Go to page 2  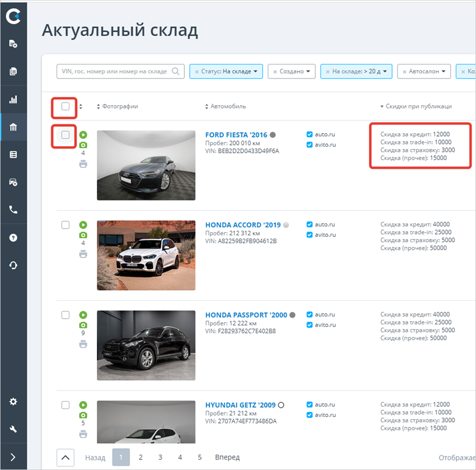click(141, 457)
